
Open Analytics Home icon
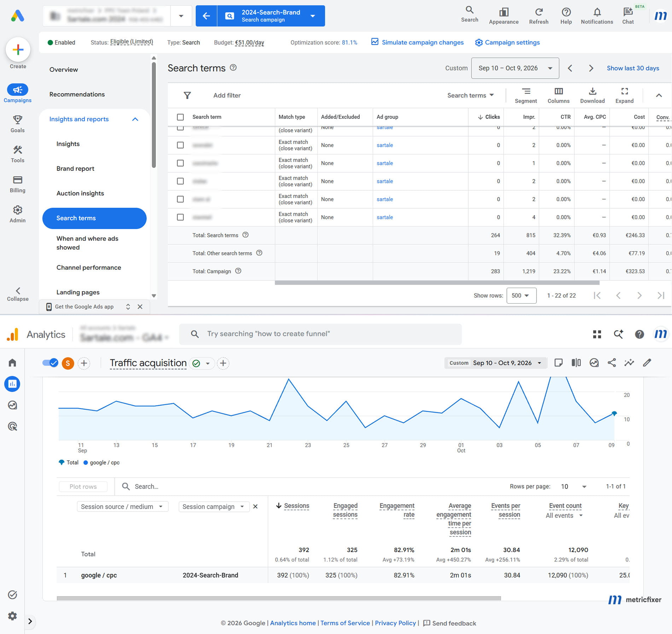coord(12,363)
